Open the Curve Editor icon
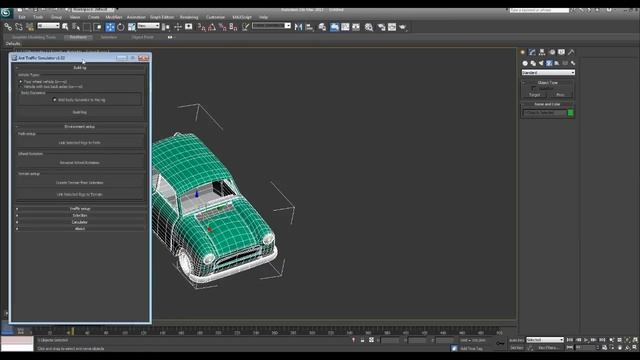640x360 pixels. tap(345, 27)
